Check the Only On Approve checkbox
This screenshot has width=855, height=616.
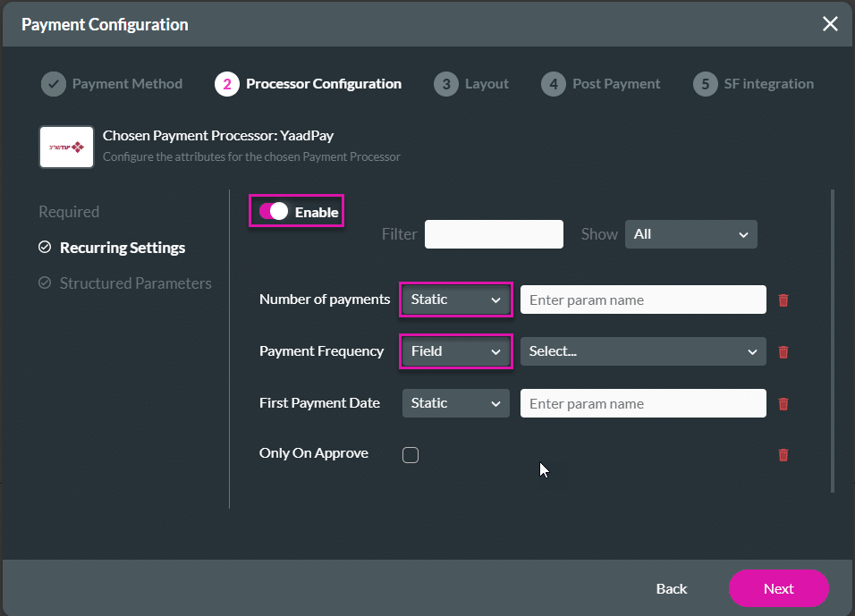point(411,455)
